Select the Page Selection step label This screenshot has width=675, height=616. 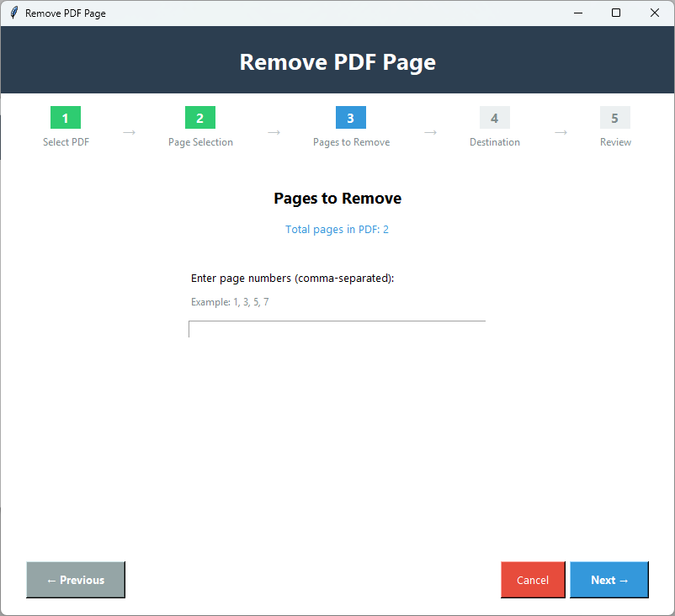pos(199,141)
